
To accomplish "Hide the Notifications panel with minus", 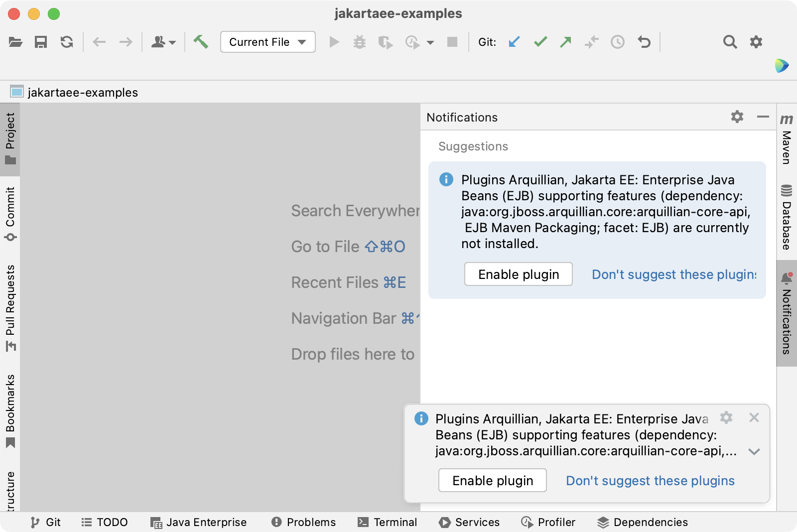I will [763, 117].
